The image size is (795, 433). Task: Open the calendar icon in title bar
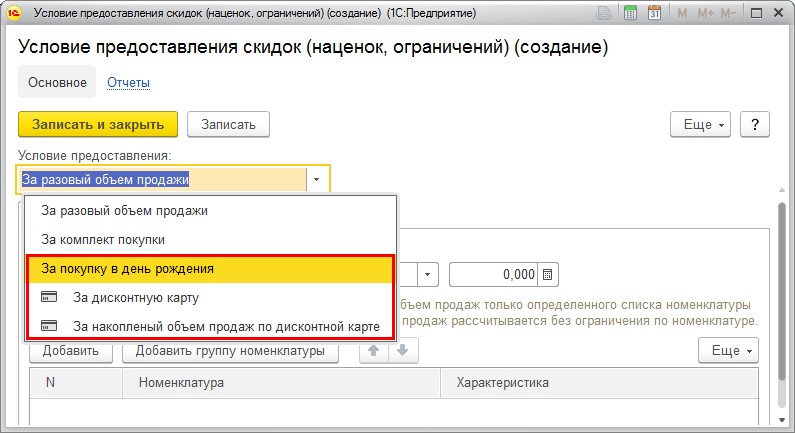(x=655, y=13)
